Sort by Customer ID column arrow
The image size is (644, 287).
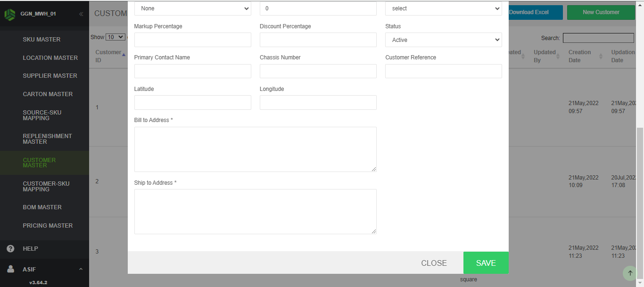tap(124, 55)
